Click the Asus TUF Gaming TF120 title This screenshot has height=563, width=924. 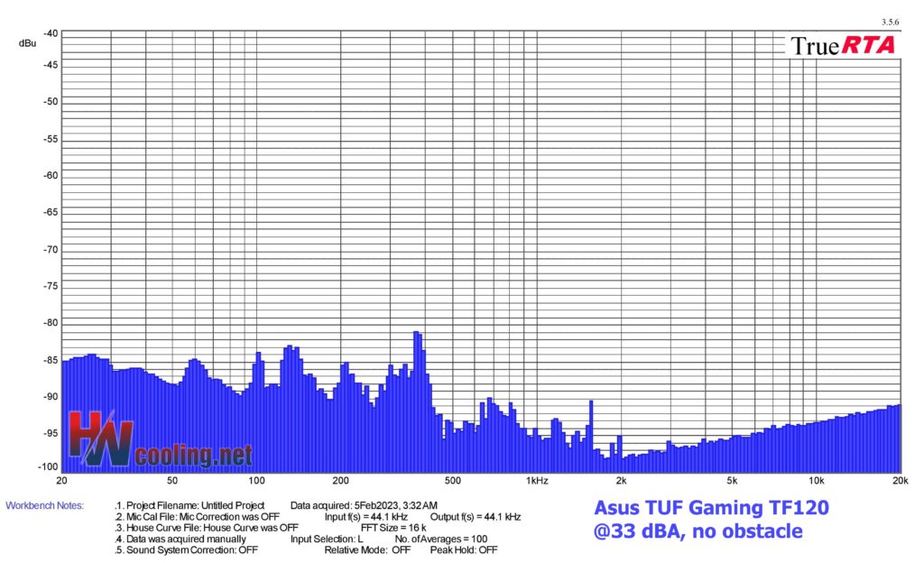[x=711, y=509]
